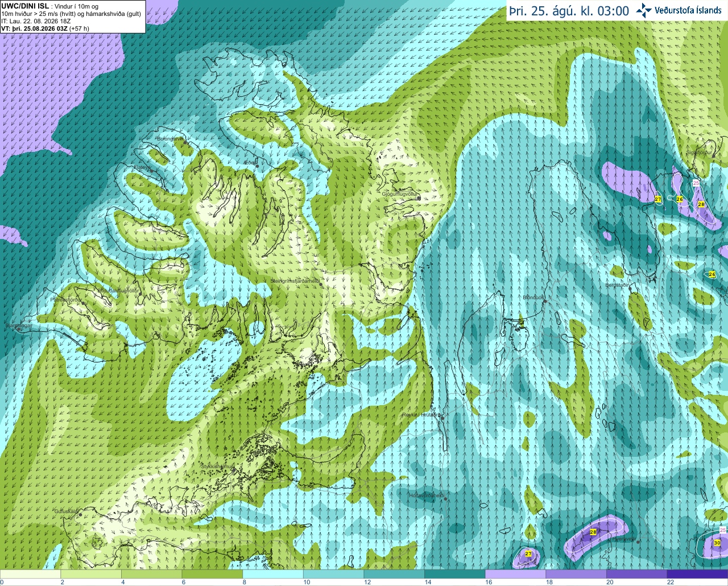The image size is (728, 586).
Task: Click the Blönduós station dot
Action: (x=544, y=301)
